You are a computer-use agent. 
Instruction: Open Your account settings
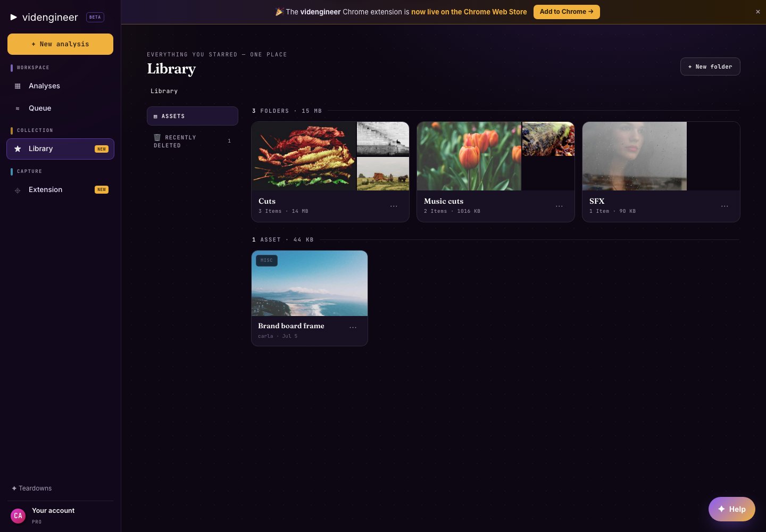(x=53, y=511)
